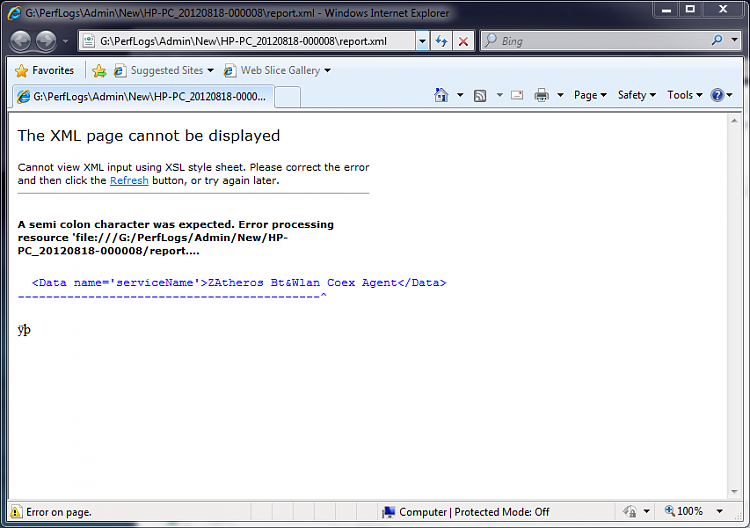The height and width of the screenshot is (528, 750).
Task: Click the search magnifier button
Action: pos(717,41)
